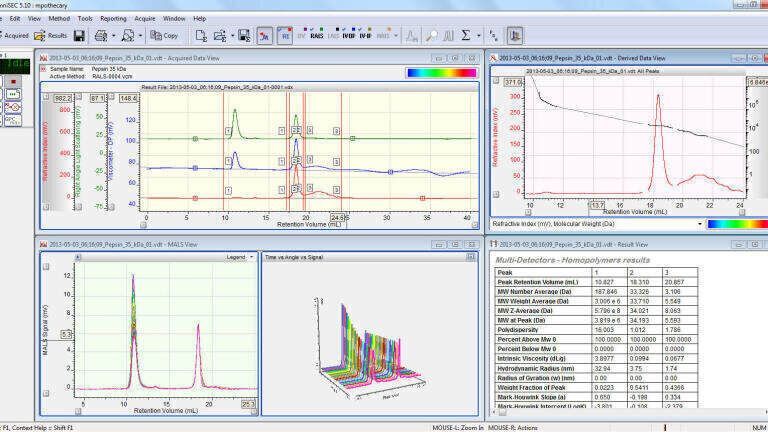Open the Reporting menu
This screenshot has height=432, width=768.
point(113,19)
